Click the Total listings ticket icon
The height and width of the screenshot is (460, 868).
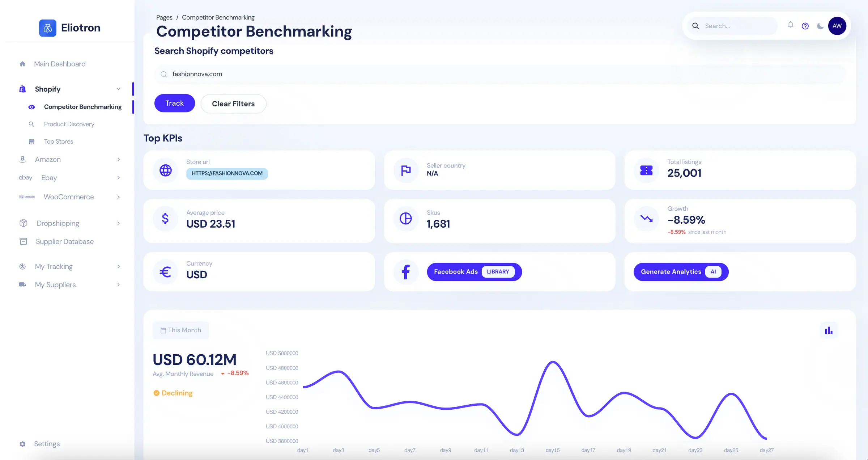point(646,170)
